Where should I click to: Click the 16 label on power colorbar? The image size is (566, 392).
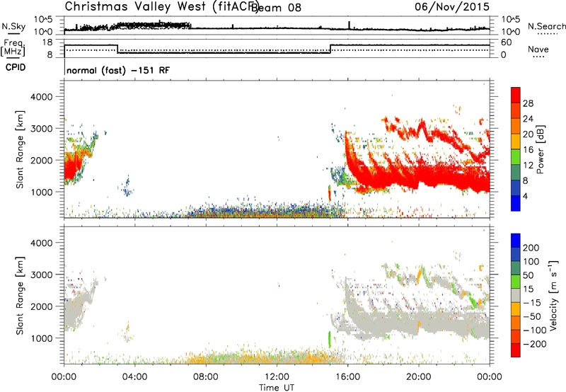pos(528,150)
